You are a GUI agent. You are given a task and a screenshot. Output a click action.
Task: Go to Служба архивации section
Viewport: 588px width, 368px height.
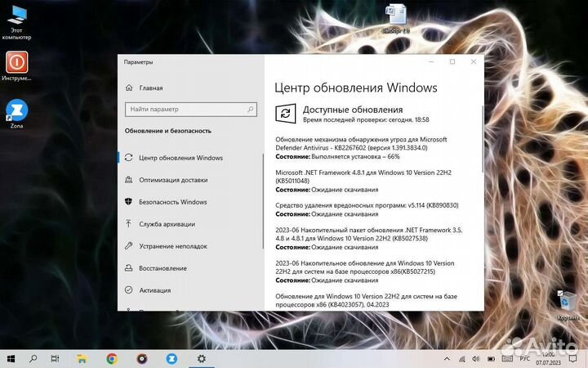coord(166,224)
